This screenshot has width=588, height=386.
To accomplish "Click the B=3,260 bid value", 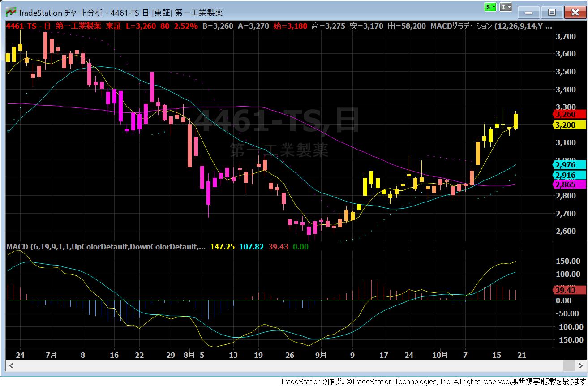I will point(218,26).
